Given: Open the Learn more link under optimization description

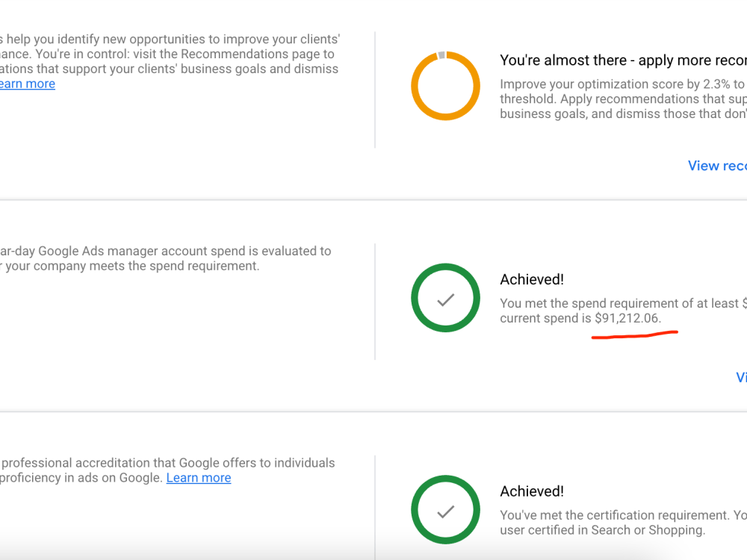Looking at the screenshot, I should pos(27,84).
